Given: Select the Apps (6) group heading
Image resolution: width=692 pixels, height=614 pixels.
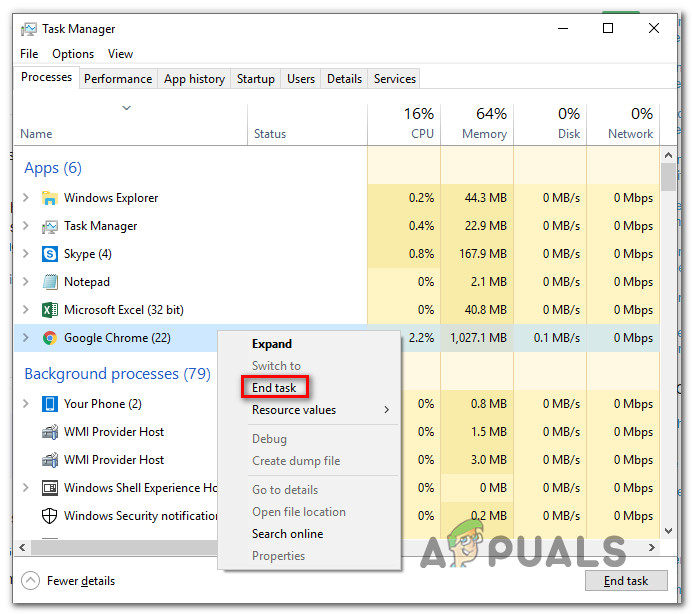Looking at the screenshot, I should tap(53, 168).
